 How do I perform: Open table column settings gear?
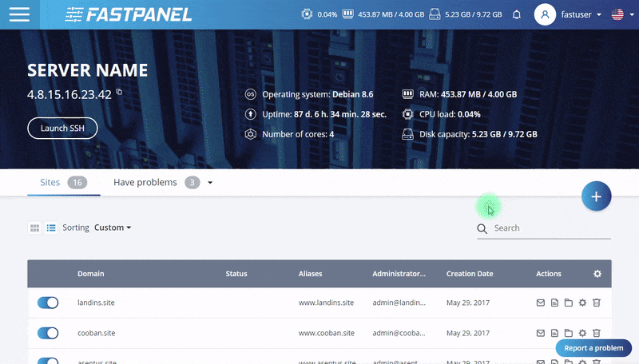click(597, 274)
